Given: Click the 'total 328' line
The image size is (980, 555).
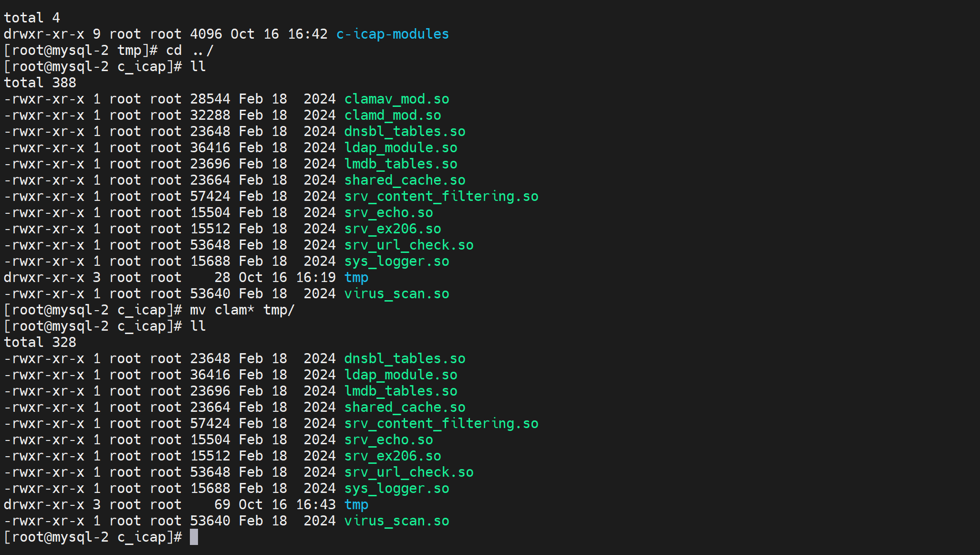Looking at the screenshot, I should (40, 343).
